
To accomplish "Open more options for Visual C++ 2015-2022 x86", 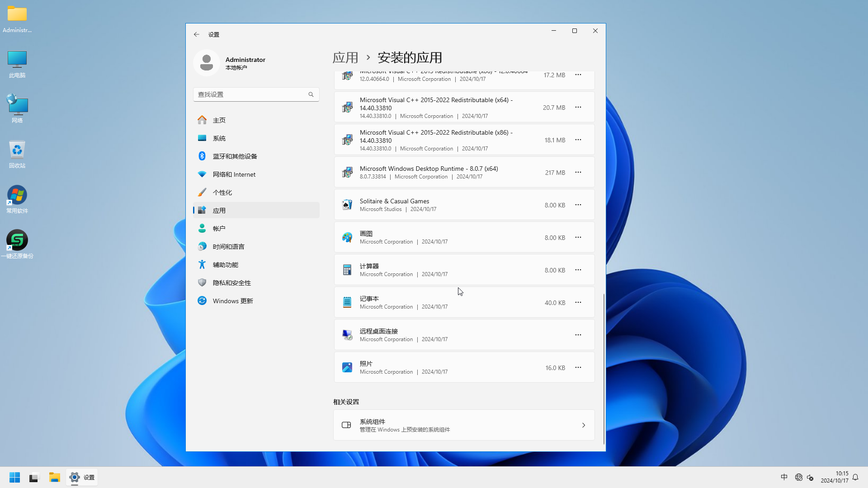I will point(578,140).
